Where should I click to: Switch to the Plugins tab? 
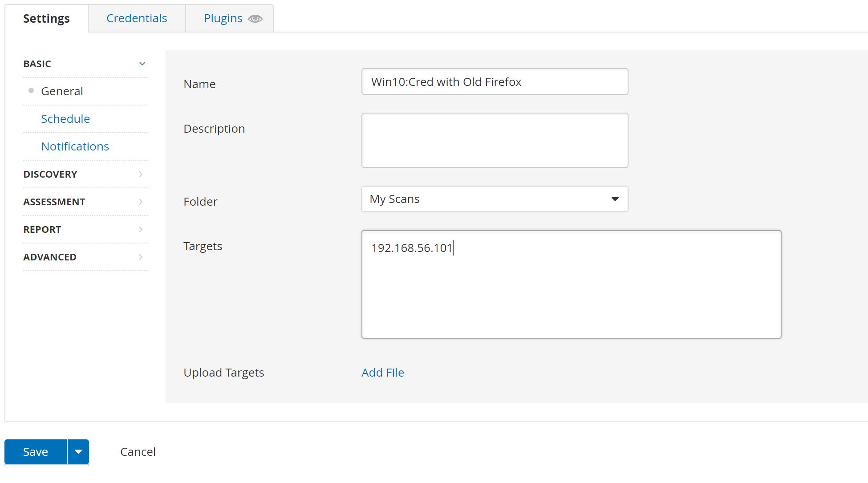(x=223, y=18)
